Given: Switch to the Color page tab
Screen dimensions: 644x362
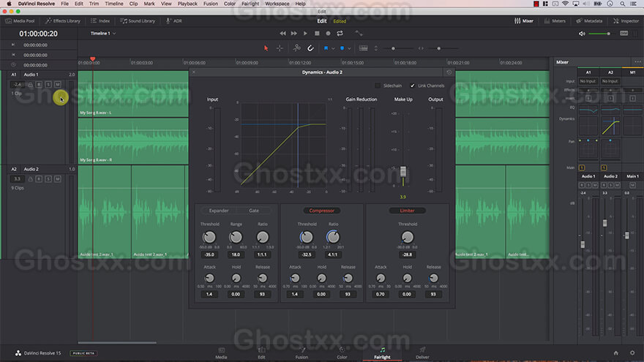Looking at the screenshot, I should 342,353.
